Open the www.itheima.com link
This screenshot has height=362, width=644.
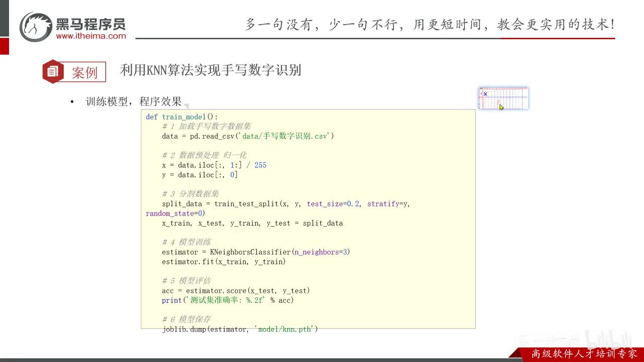tap(91, 36)
